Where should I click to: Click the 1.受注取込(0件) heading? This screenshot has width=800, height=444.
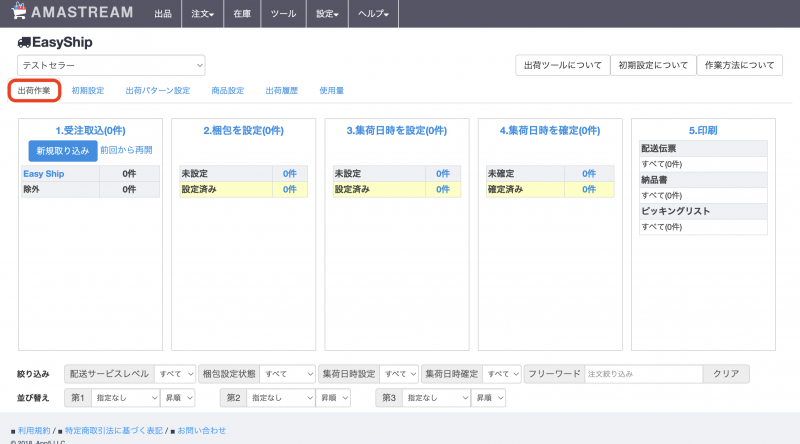point(90,131)
